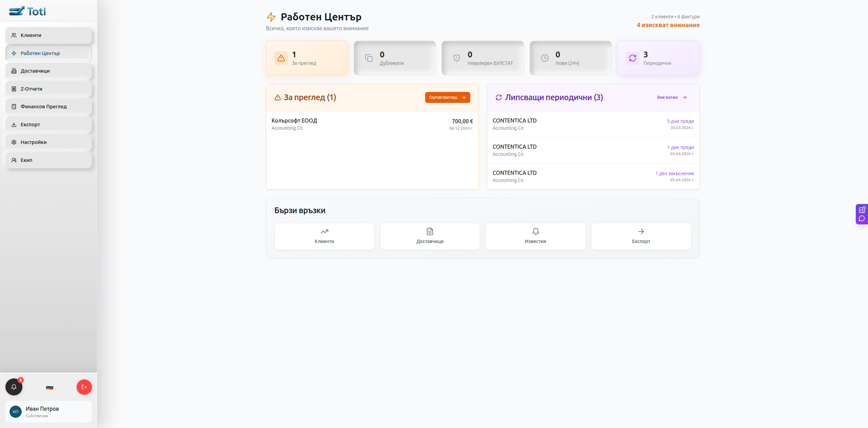Screen dimensions: 868x428
Task: Click the Финансов Преглед calculator icon
Action: point(14,107)
